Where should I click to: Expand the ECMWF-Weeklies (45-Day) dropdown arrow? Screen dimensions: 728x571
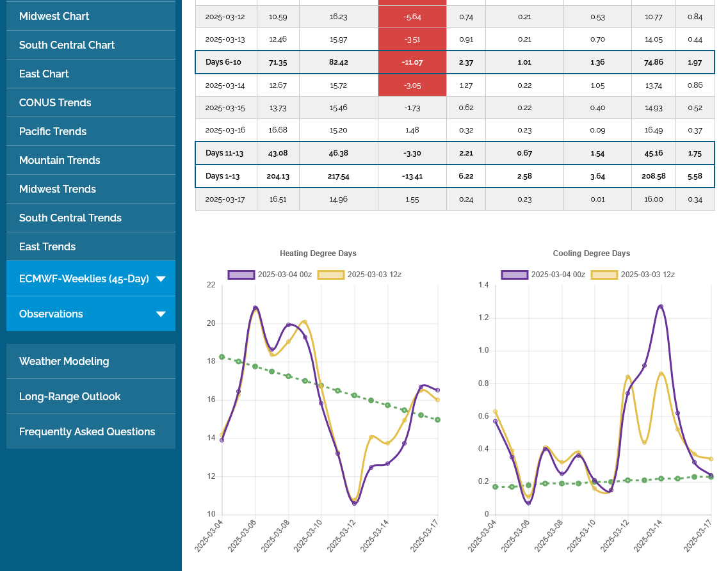(161, 279)
